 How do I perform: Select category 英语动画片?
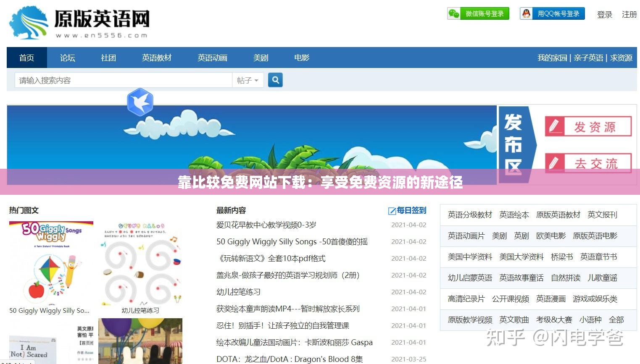(x=466, y=236)
